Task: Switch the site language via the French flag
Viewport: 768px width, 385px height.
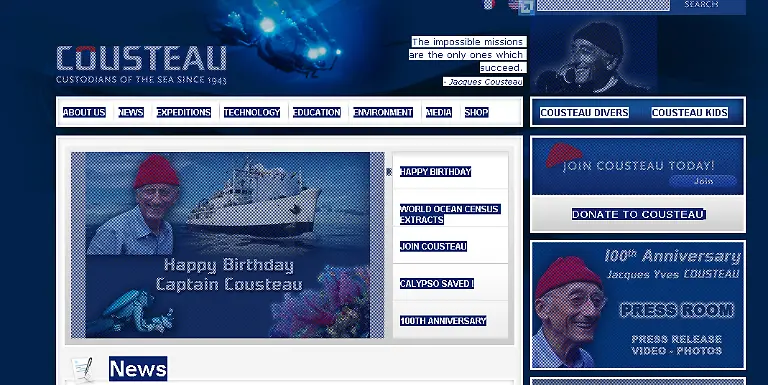Action: tap(489, 4)
